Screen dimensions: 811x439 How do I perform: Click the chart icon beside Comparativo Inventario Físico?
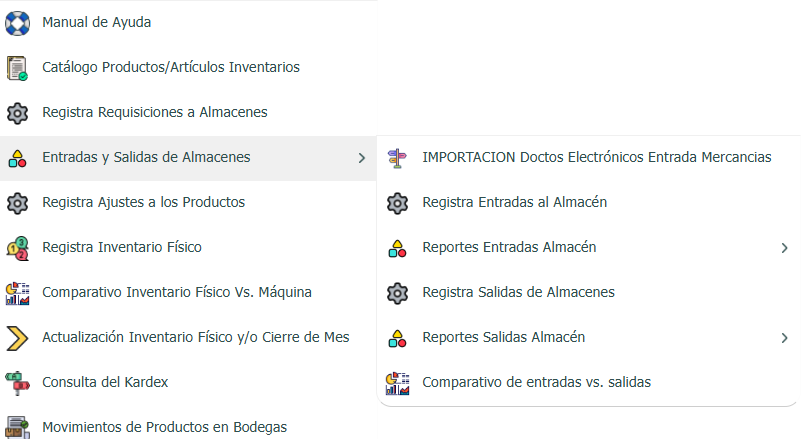point(17,292)
